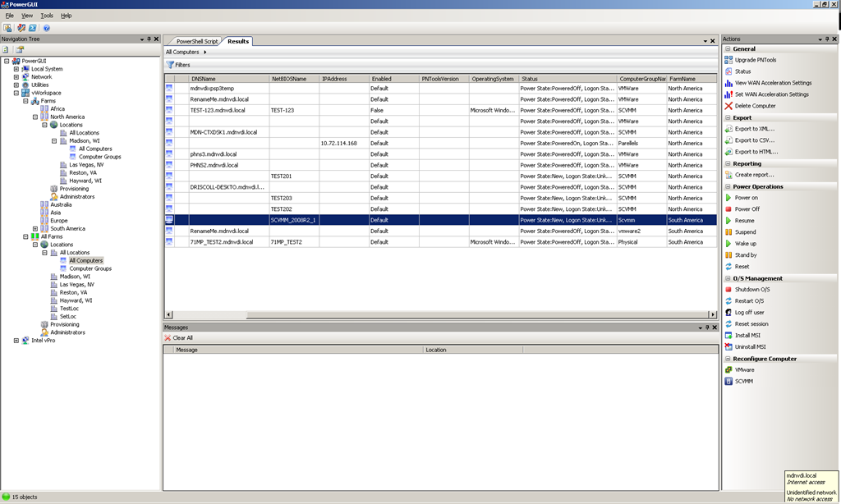Click the Export to CSV icon
841x504 pixels.
pyautogui.click(x=728, y=140)
